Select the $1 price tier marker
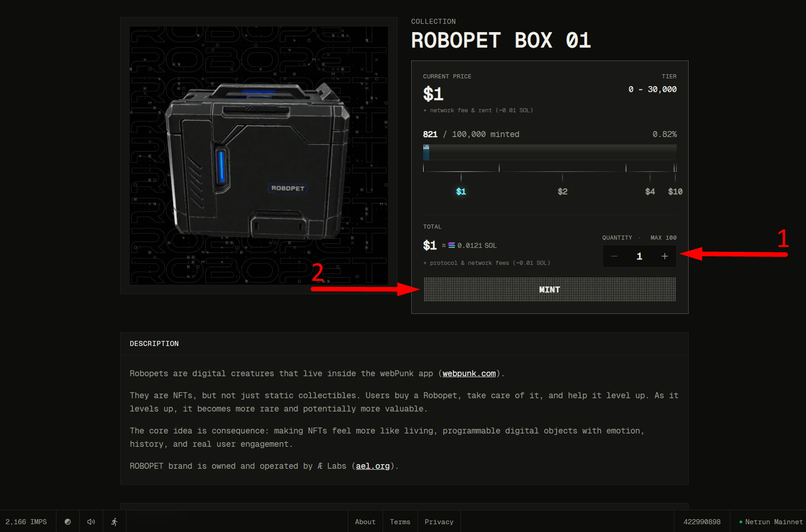The height and width of the screenshot is (532, 806). 461,192
